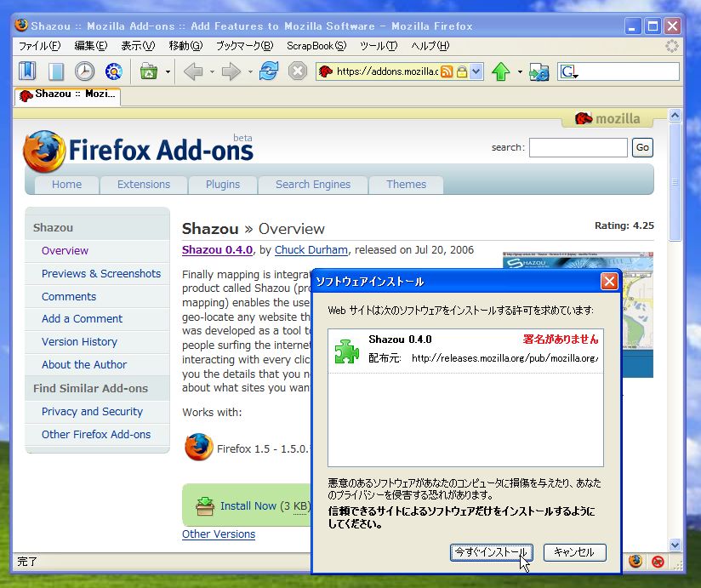The height and width of the screenshot is (588, 701).
Task: Open the About the Author sidebar link
Action: 84,364
